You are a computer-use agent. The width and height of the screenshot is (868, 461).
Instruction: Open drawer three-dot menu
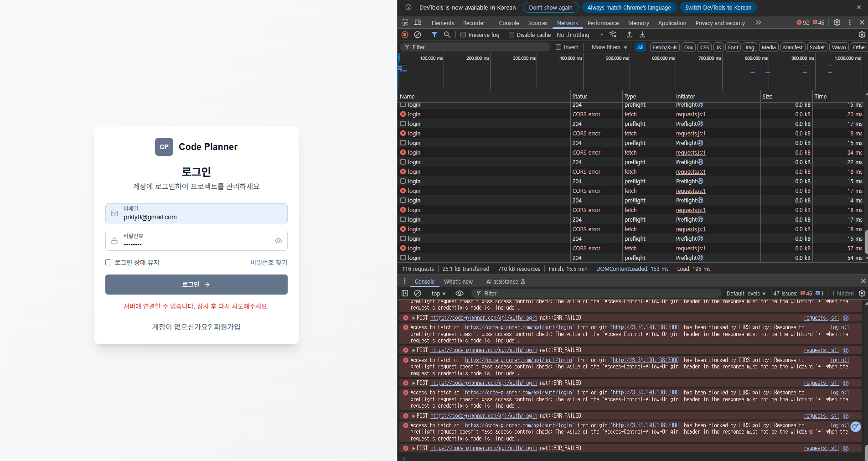click(405, 281)
